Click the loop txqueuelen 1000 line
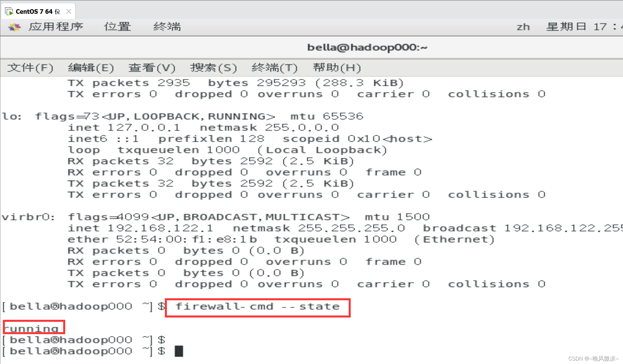The image size is (623, 364). pos(227,150)
